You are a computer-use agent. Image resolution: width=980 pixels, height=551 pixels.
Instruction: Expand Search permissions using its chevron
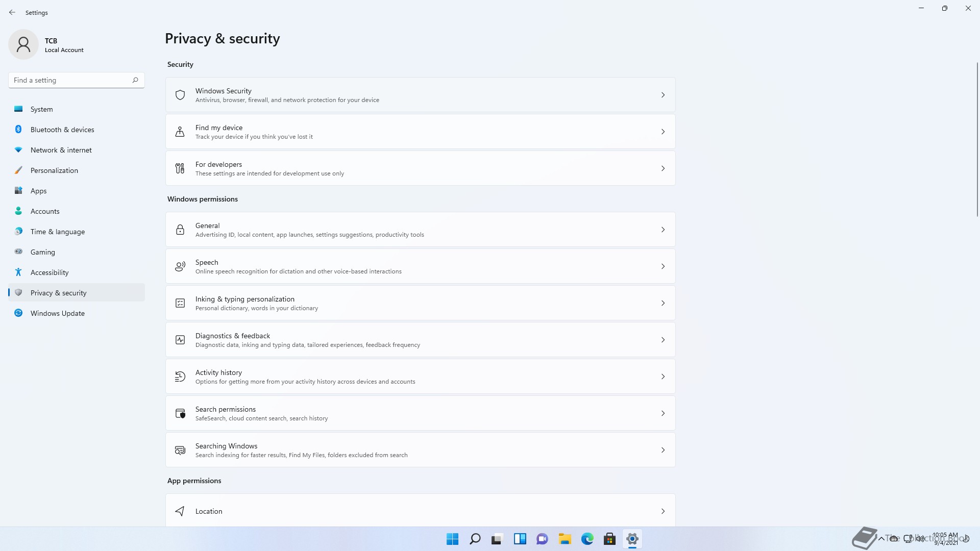tap(663, 413)
